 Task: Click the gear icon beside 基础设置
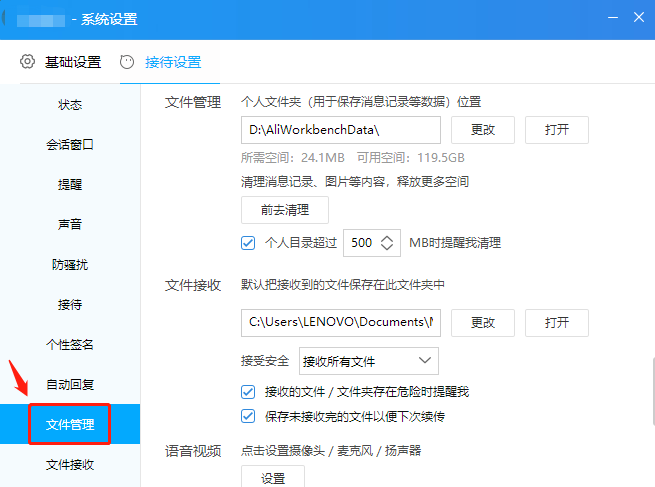pos(27,62)
